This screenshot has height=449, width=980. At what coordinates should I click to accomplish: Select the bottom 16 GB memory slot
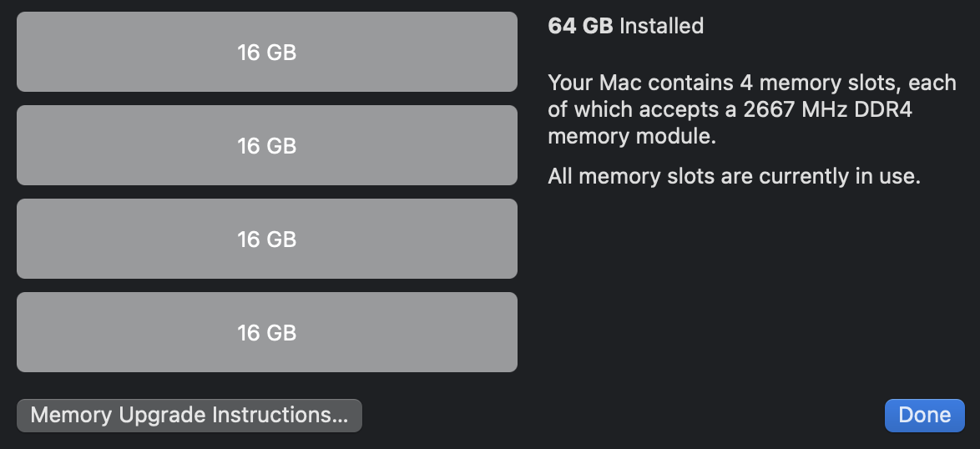pyautogui.click(x=266, y=332)
